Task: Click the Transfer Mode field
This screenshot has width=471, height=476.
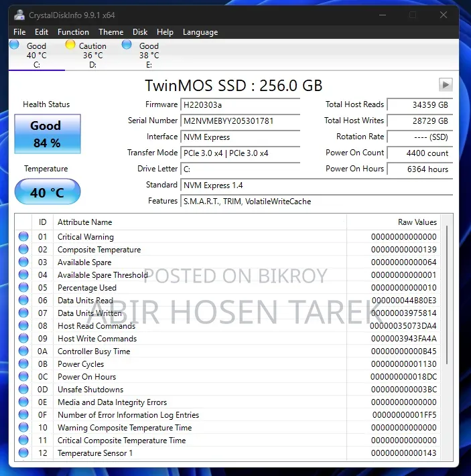Action: click(x=241, y=153)
